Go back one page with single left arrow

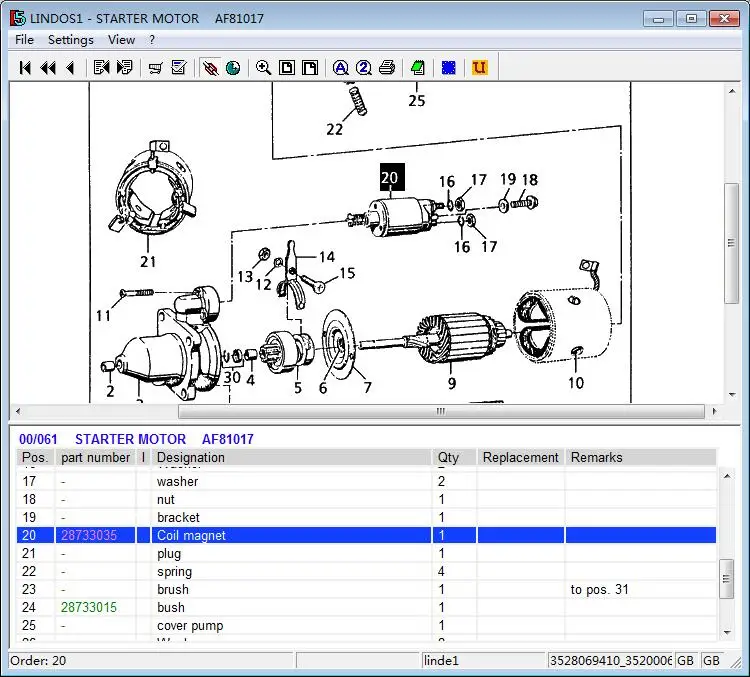click(x=70, y=67)
